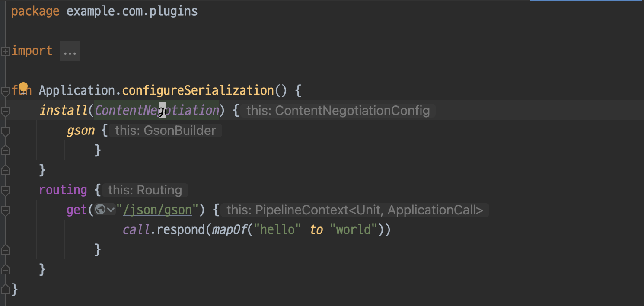
Task: Expand the folded import "..." placeholder
Action: click(x=70, y=51)
